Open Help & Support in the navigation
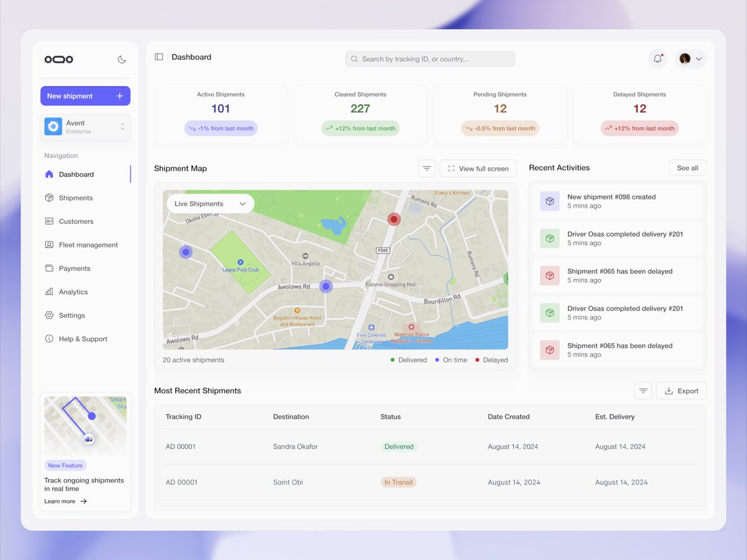 coord(85,339)
